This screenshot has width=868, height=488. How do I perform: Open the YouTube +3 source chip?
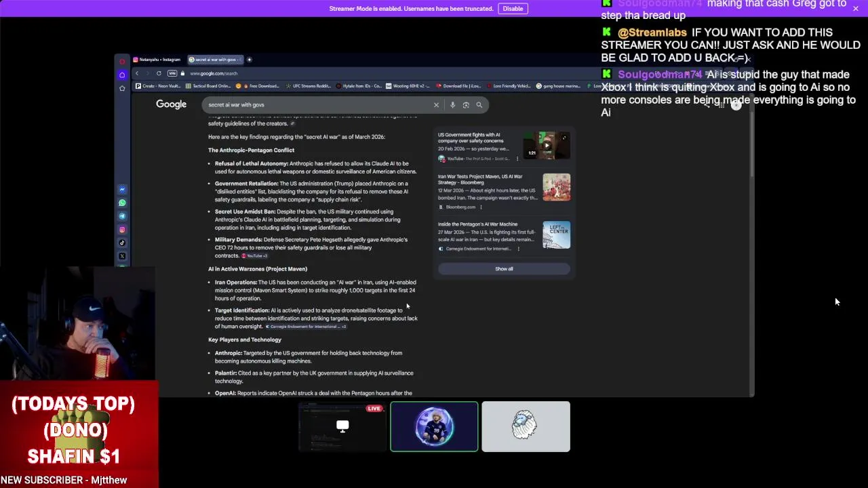pyautogui.click(x=255, y=256)
